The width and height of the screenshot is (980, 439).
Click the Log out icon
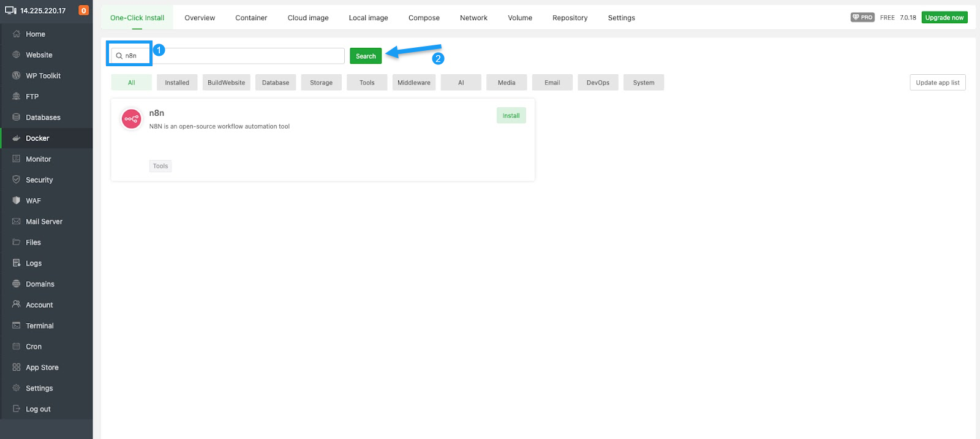pos(17,409)
